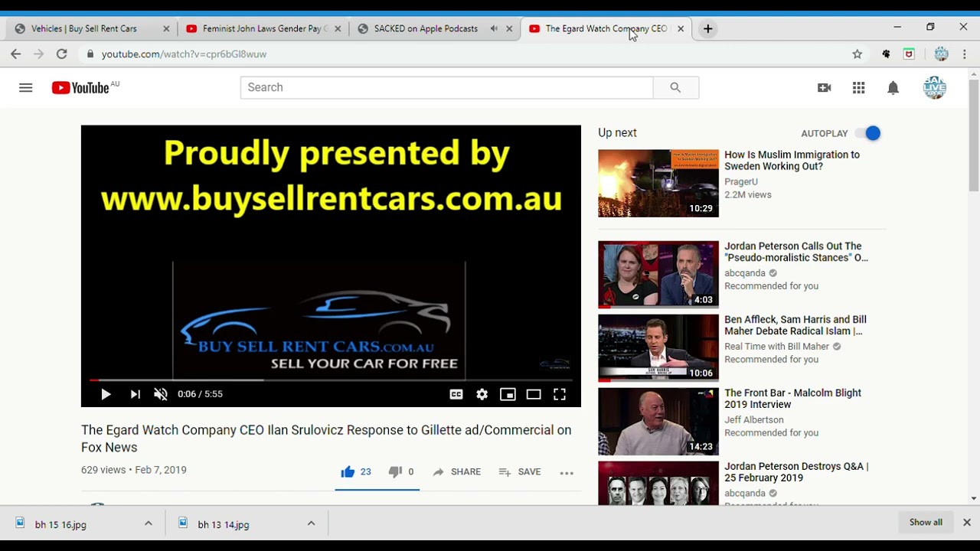Screen dimensions: 980x551
Task: Open the player settings gear
Action: click(482, 394)
